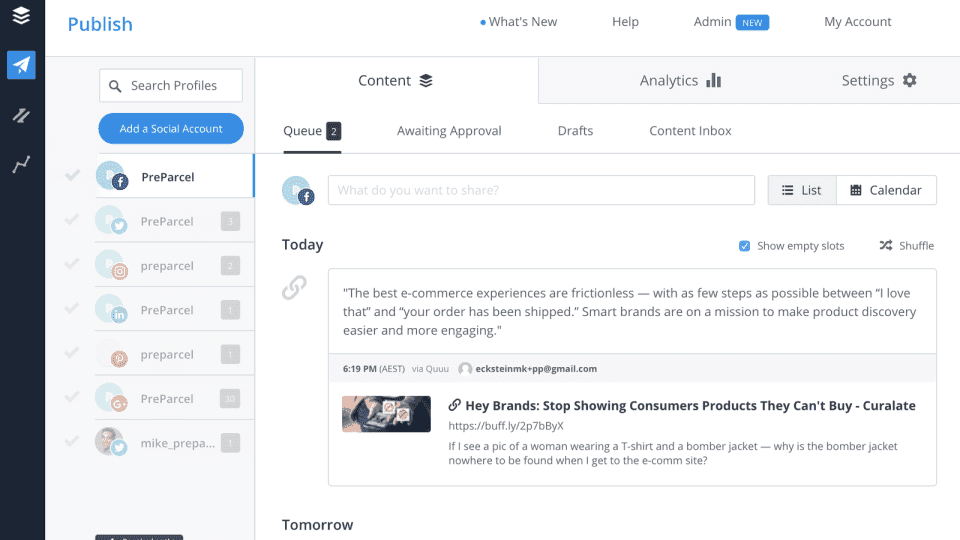The image size is (960, 540).
Task: Click the What do you want to share box
Action: 541,190
